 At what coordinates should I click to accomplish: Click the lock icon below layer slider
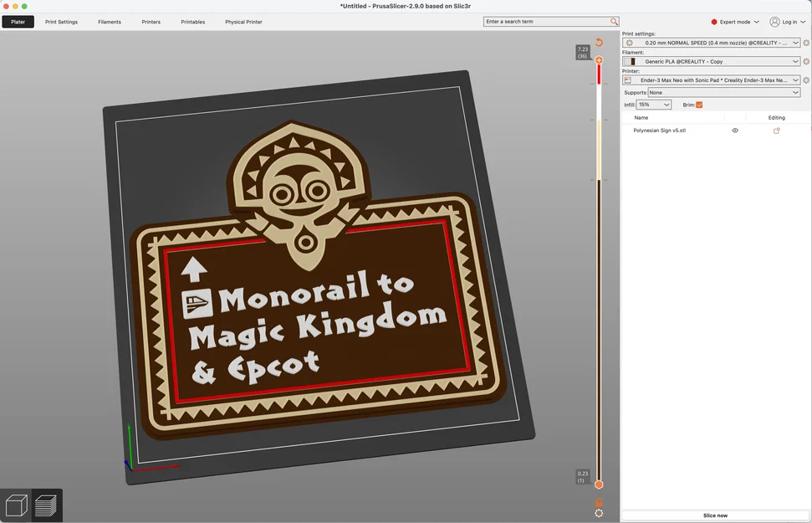[599, 502]
